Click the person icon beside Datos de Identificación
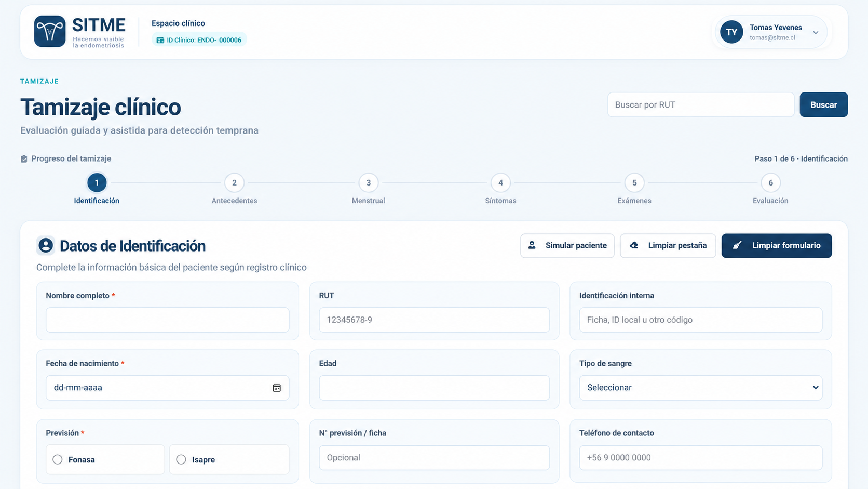 coord(46,245)
